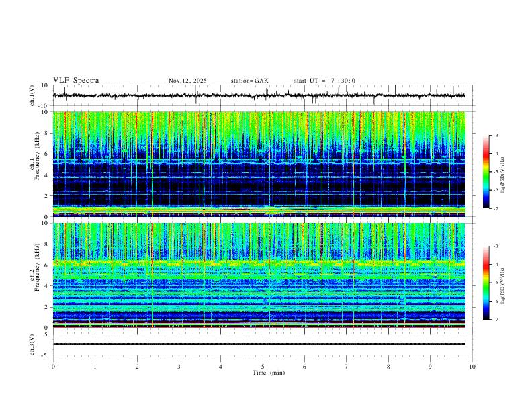The image size is (532, 411).
Task: Select the "Nov.12, 2025" date label
Action: (x=187, y=81)
